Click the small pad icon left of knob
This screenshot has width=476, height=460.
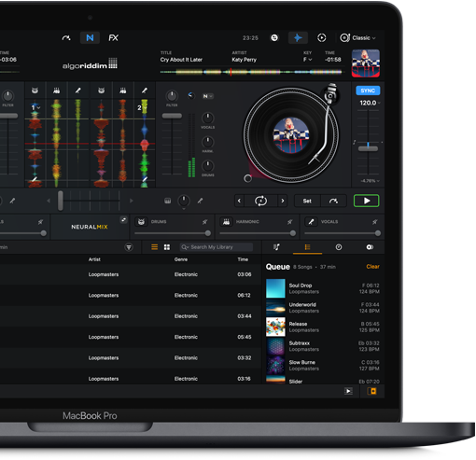(167, 201)
